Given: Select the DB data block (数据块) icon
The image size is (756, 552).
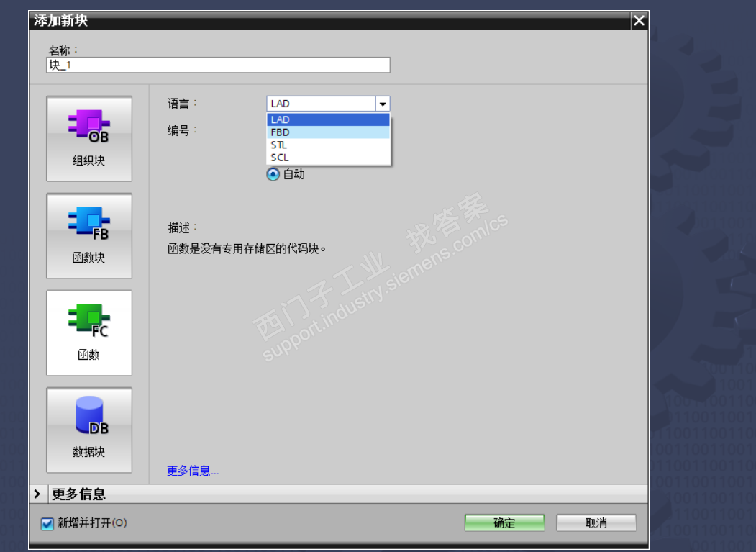Looking at the screenshot, I should coord(89,430).
